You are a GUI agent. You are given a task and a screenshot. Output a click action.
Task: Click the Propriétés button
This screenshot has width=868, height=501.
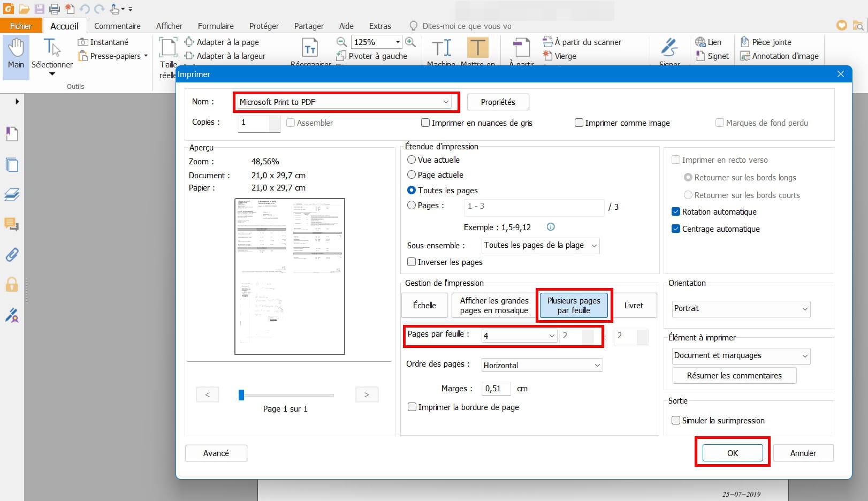(498, 102)
